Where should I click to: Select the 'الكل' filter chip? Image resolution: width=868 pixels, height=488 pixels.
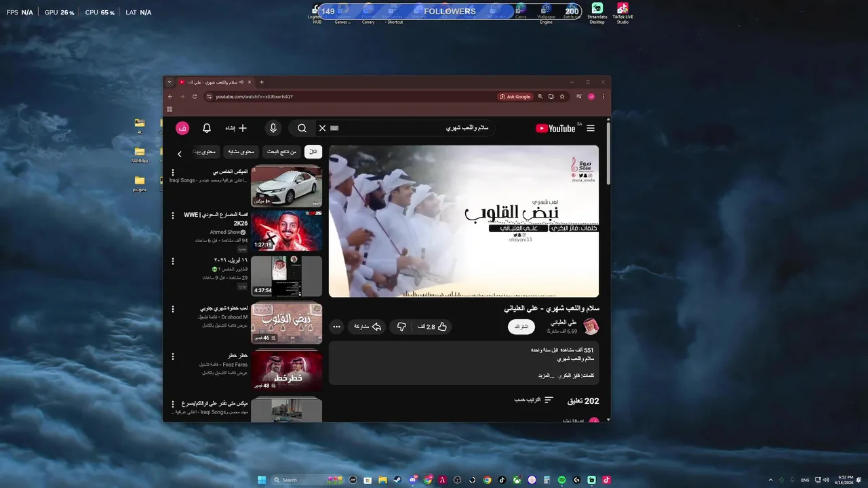[x=313, y=152]
